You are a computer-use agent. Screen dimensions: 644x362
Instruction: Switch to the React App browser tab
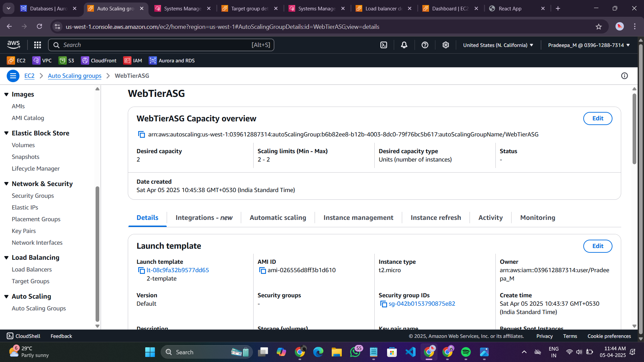click(517, 8)
